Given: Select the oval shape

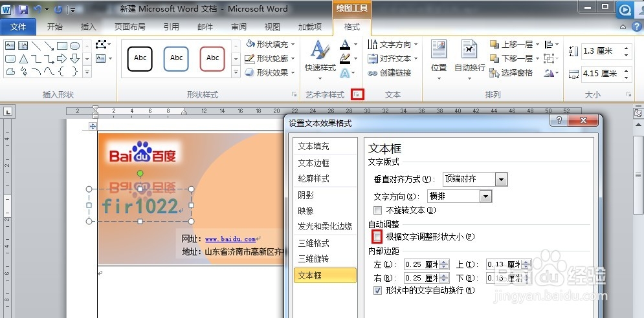Looking at the screenshot, I should click(x=74, y=45).
